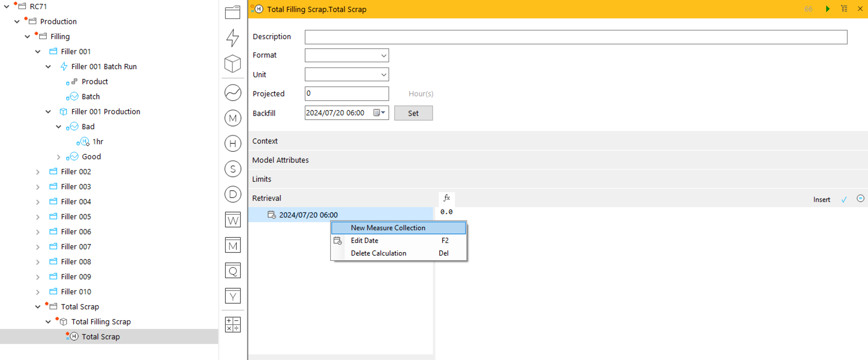Select the folder icon in the vertical toolbar
Screen dimensions: 868x360
click(233, 12)
